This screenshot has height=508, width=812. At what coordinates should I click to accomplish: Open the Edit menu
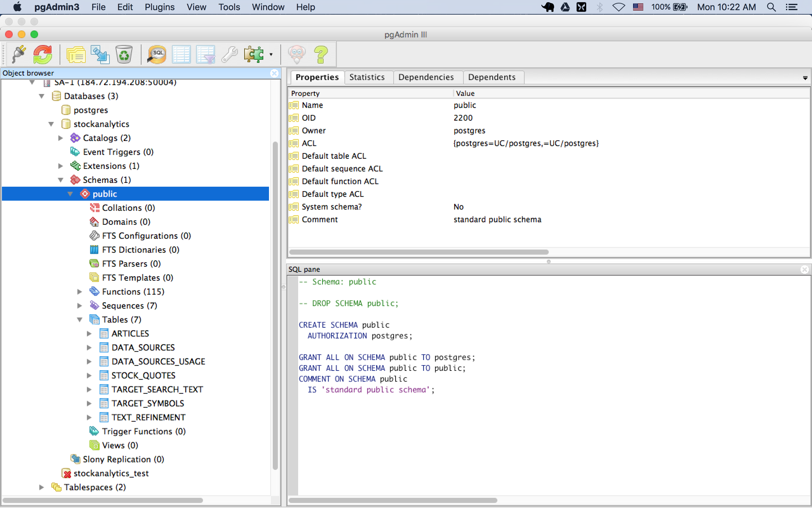click(x=125, y=7)
